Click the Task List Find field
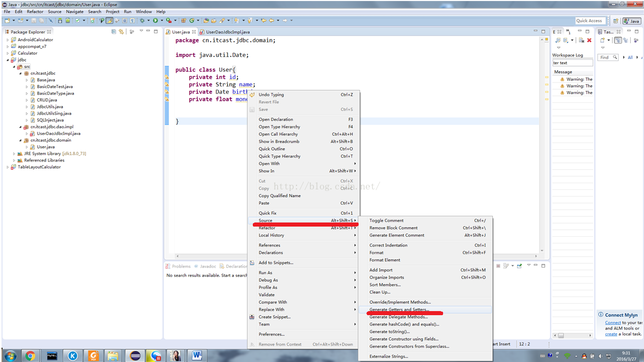 tap(608, 58)
